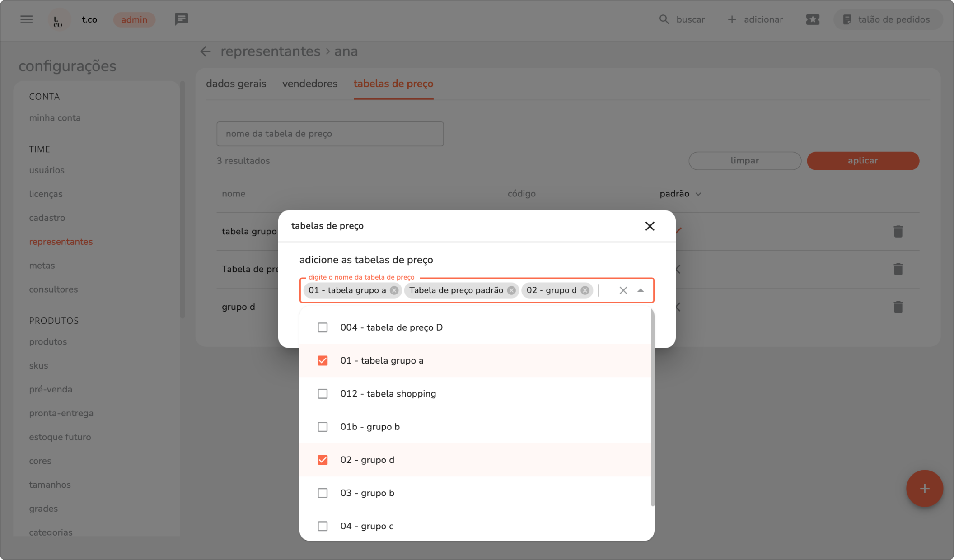Viewport: 954px width, 560px height.
Task: Click the talão de pedidos button
Action: pos(887,19)
